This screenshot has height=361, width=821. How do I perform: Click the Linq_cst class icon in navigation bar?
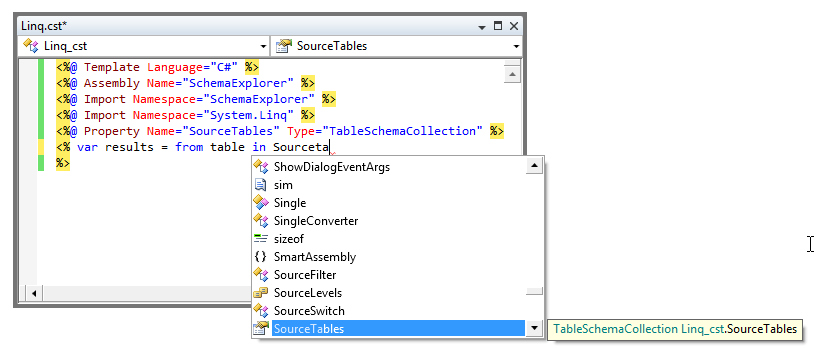(x=31, y=46)
